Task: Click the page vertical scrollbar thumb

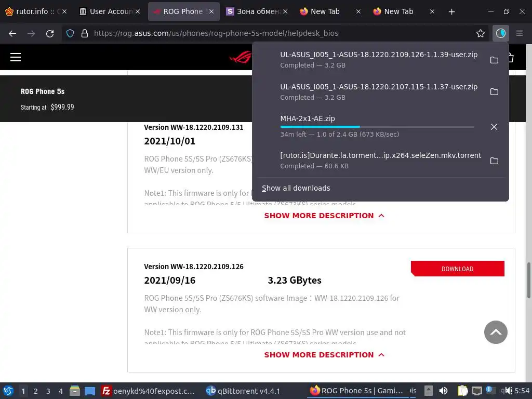Action: [x=528, y=280]
